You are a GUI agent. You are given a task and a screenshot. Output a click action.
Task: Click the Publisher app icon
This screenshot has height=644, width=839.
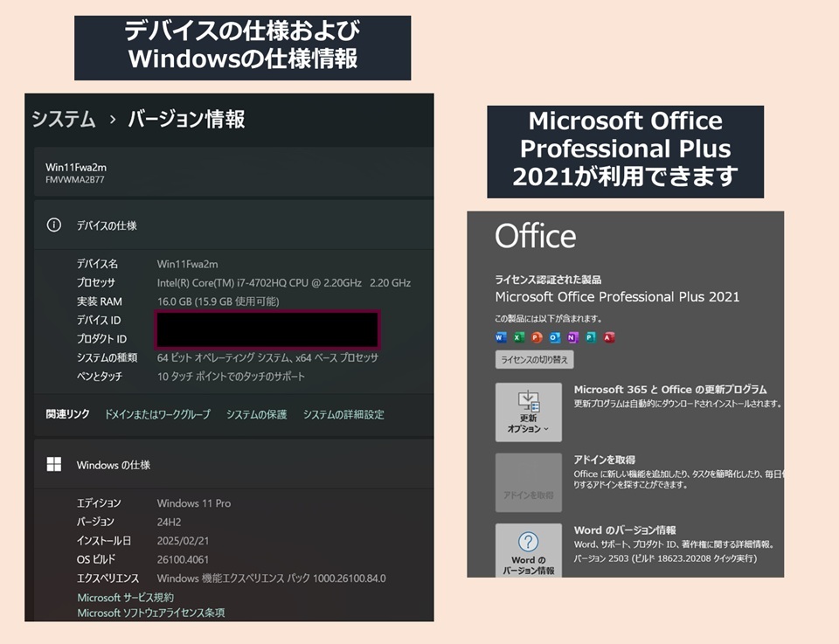pos(591,337)
